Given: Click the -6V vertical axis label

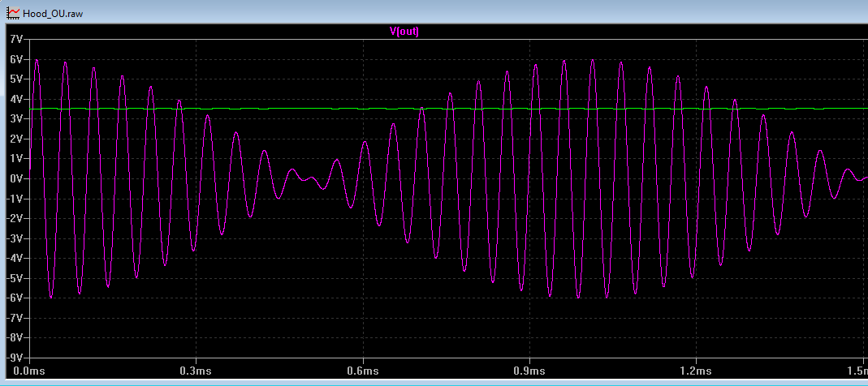Looking at the screenshot, I should [15, 298].
